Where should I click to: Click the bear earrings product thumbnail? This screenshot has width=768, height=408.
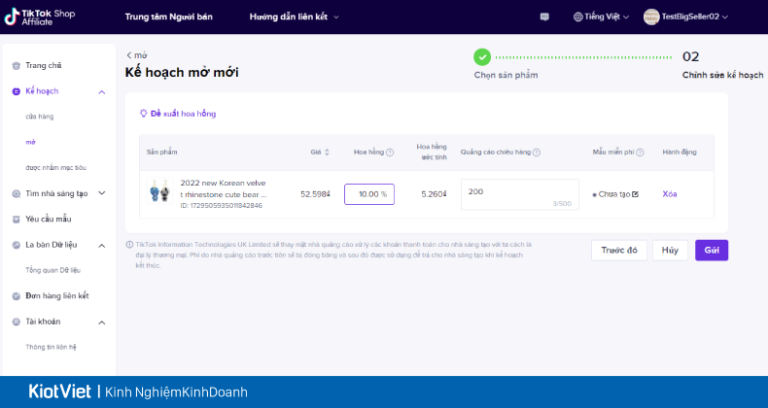[x=160, y=191]
